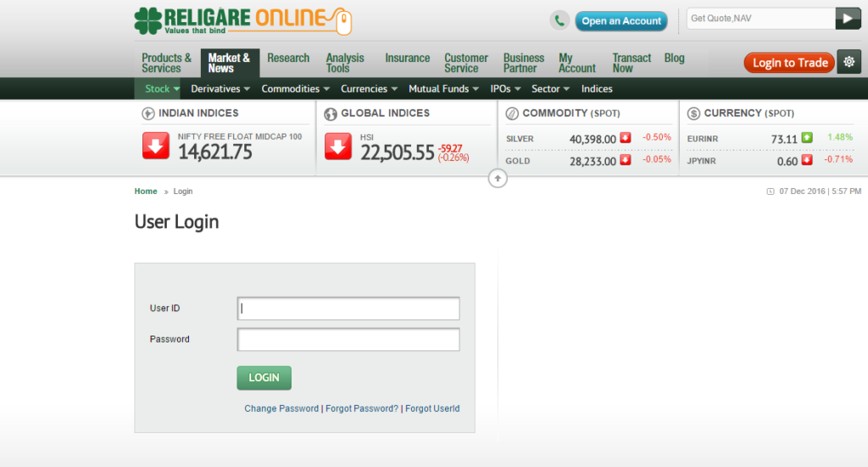The image size is (868, 467).
Task: Select the Insurance menu item
Action: pos(407,58)
